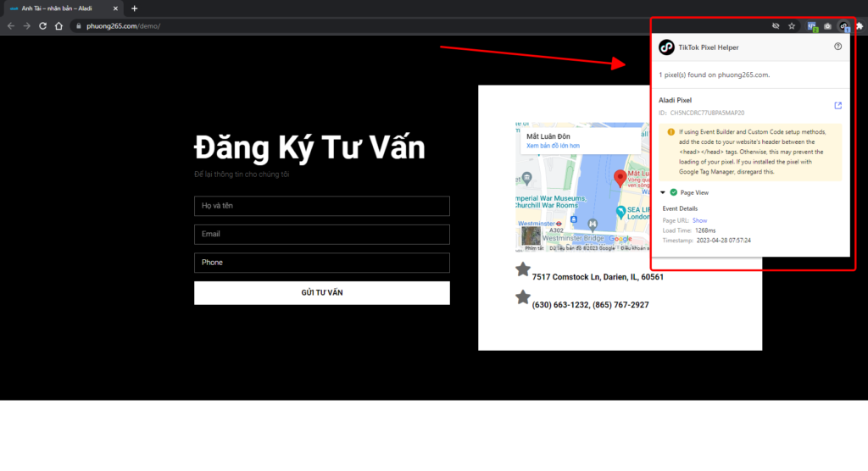Screen dimensions: 868x471
Task: Toggle the satellite view map thumbnail
Action: click(531, 236)
